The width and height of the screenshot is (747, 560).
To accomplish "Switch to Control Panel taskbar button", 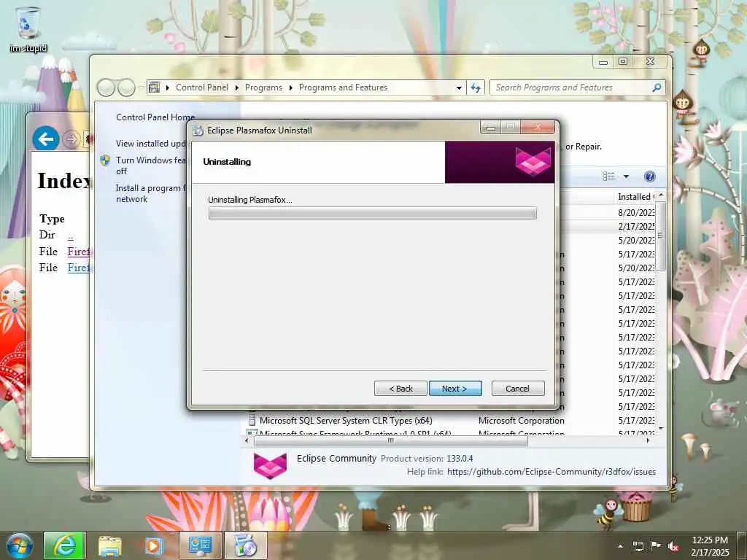I will tap(200, 545).
